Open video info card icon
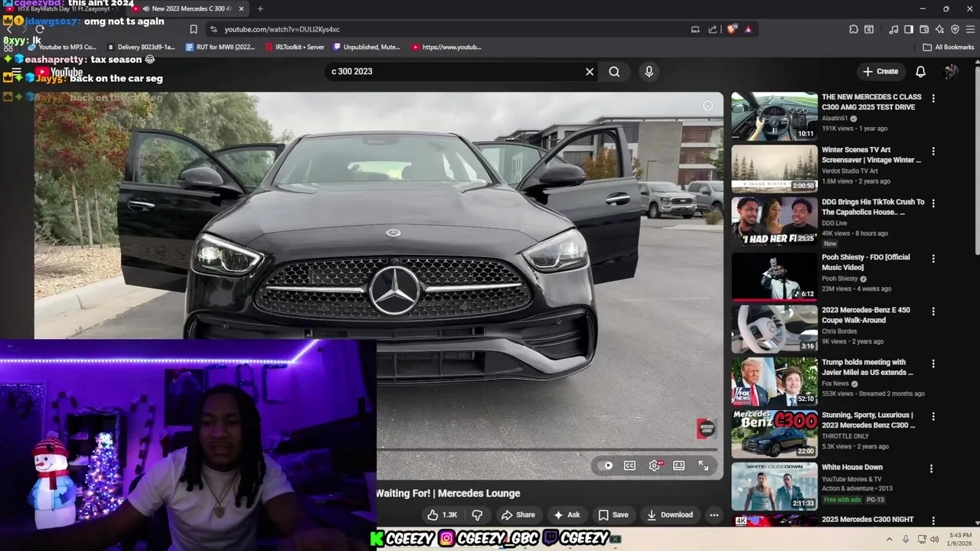Viewport: 980px width, 551px height. [708, 106]
